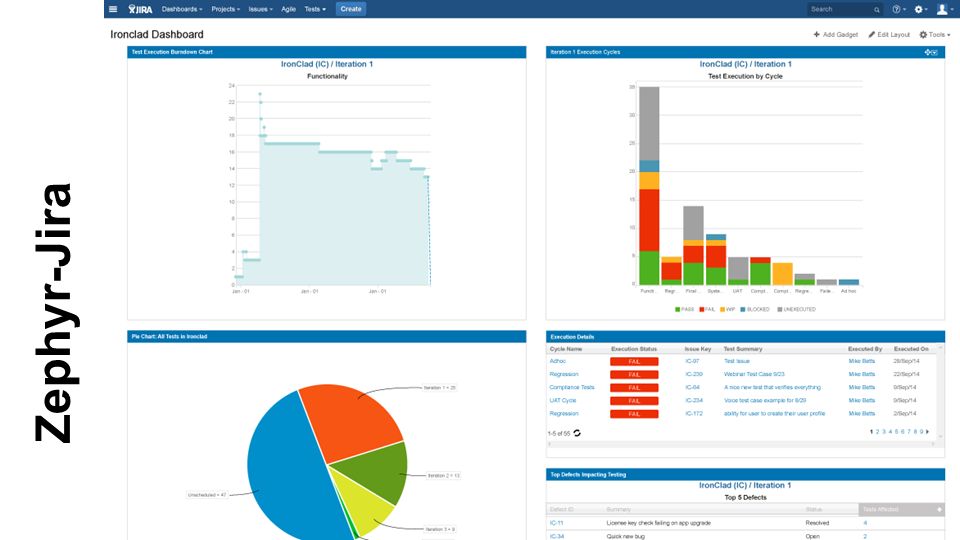Open the Tests dropdown menu
960x540 pixels.
pos(315,9)
